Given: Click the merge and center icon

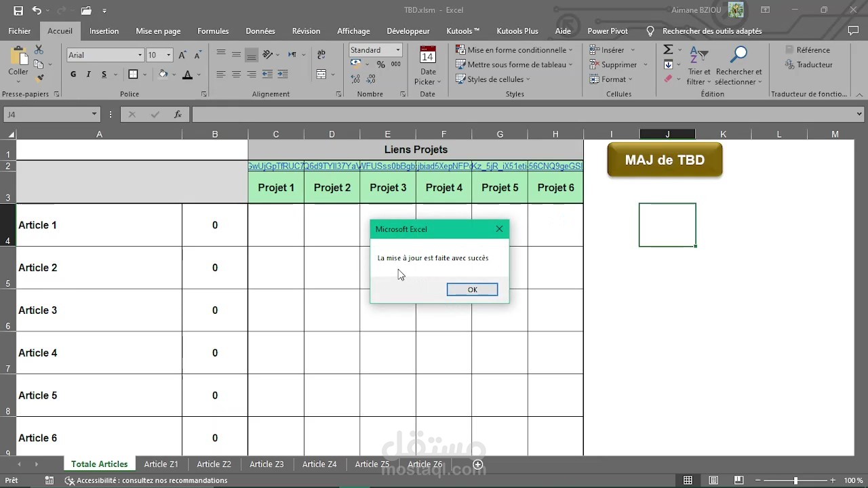Looking at the screenshot, I should click(321, 75).
